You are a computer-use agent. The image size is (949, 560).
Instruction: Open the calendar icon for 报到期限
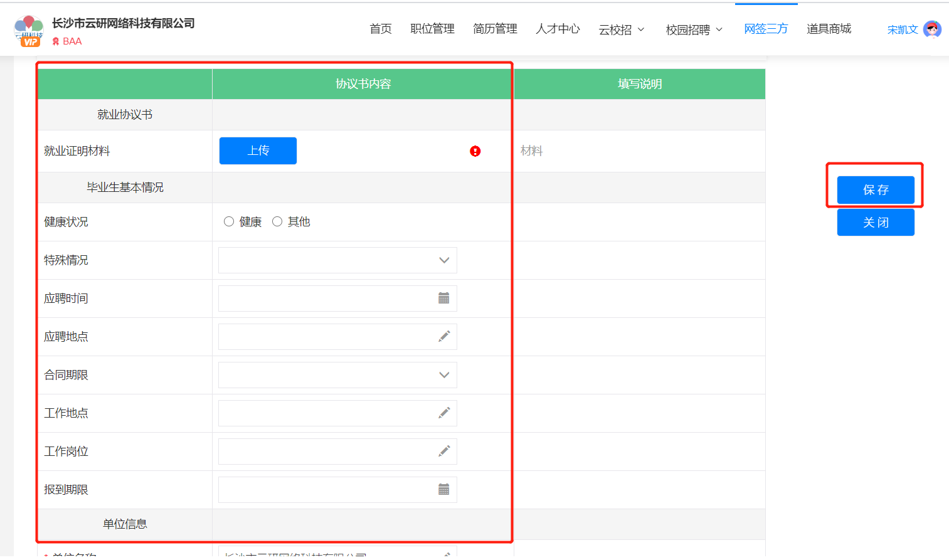pos(444,489)
